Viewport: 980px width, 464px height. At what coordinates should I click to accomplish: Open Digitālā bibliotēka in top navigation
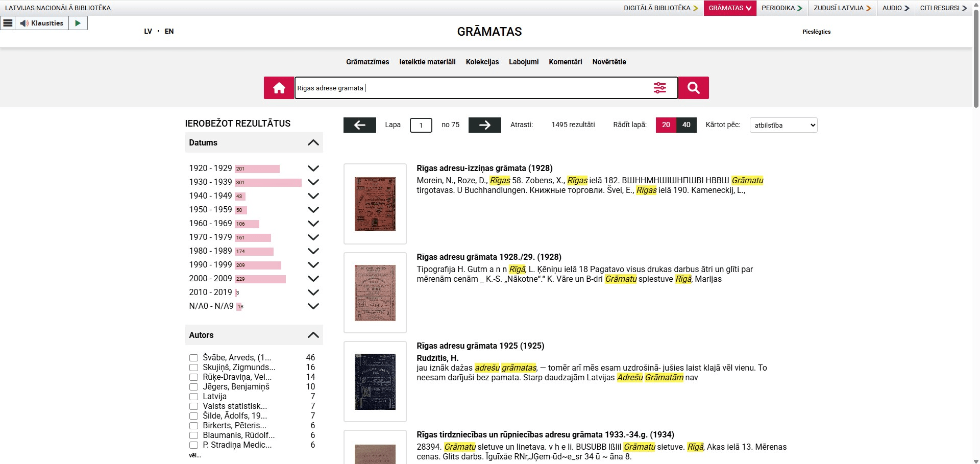coord(660,8)
